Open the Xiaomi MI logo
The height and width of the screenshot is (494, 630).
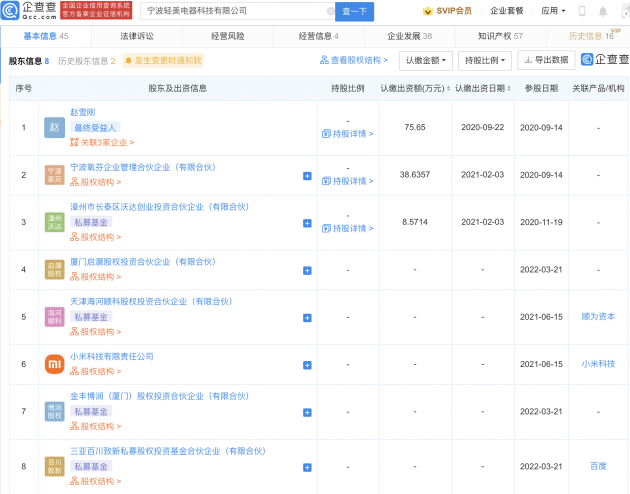(54, 364)
